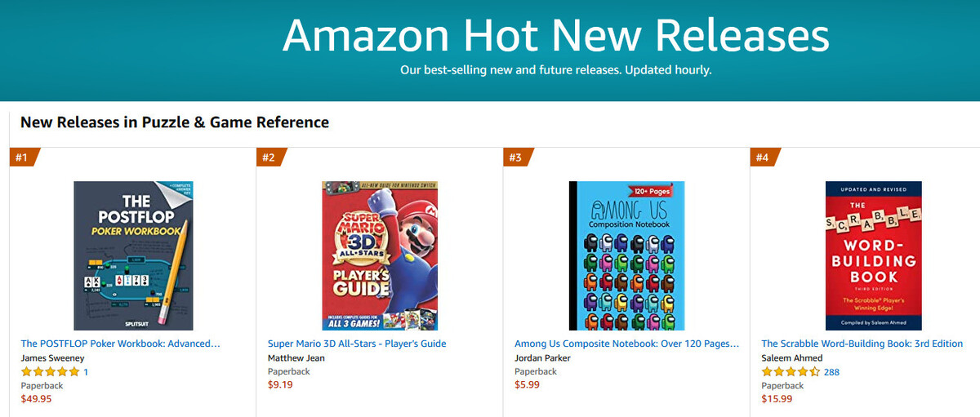Open The Scrabble Word-Building Book title link
The width and height of the screenshot is (980, 417).
862,344
